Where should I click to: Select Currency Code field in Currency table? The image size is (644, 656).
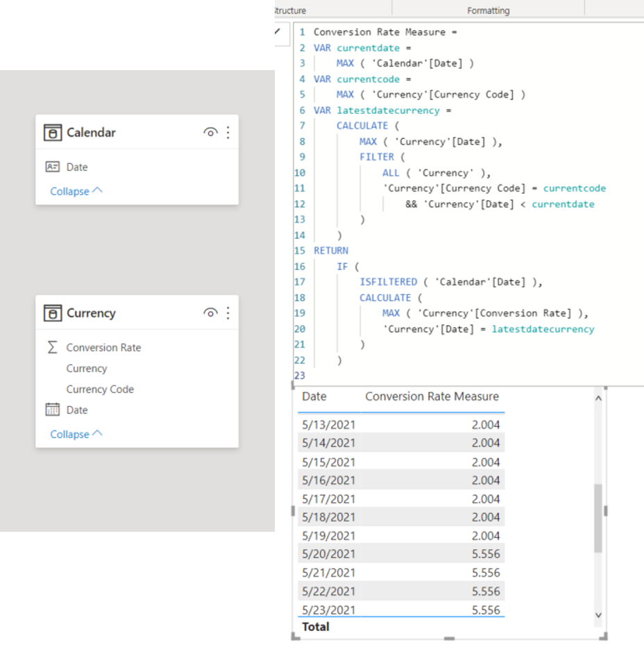pyautogui.click(x=100, y=389)
